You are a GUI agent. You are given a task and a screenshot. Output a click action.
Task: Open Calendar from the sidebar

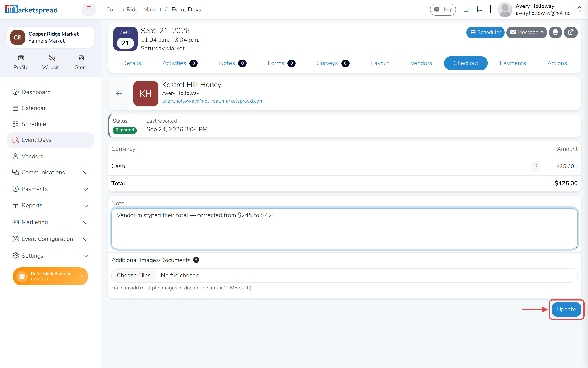click(x=50, y=108)
